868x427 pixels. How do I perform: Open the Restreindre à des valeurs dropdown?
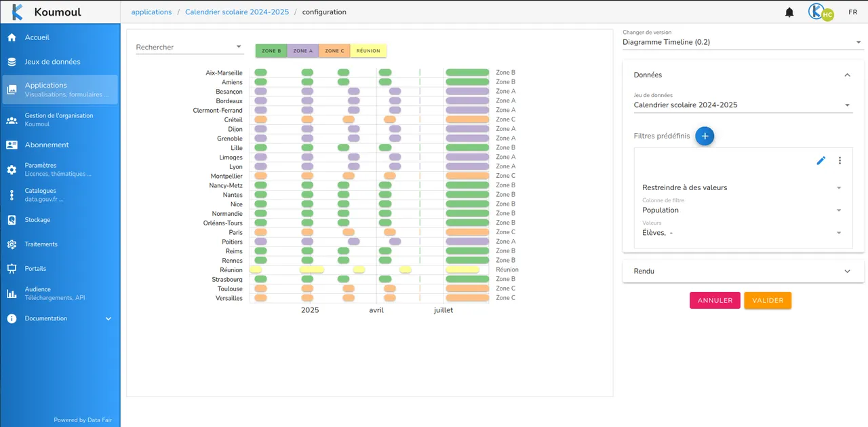[x=743, y=187]
